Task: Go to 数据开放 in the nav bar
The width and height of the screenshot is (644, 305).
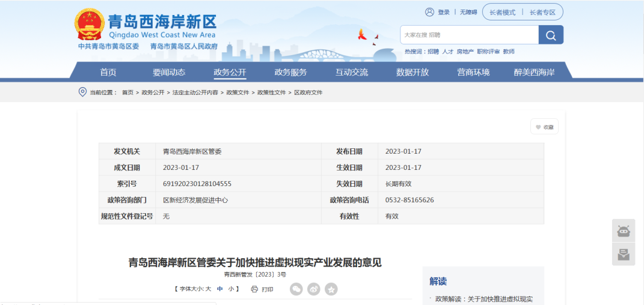Action: tap(412, 72)
